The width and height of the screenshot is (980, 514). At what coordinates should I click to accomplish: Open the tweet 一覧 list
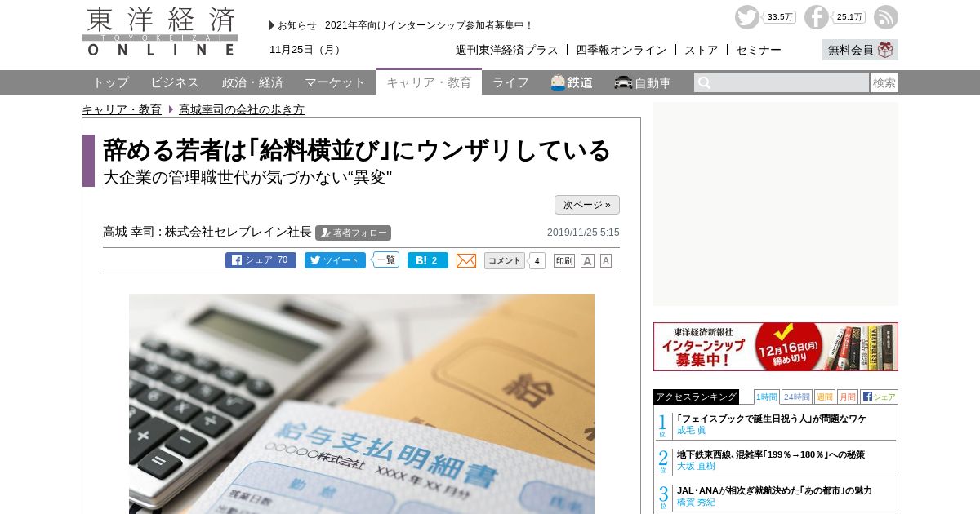385,259
